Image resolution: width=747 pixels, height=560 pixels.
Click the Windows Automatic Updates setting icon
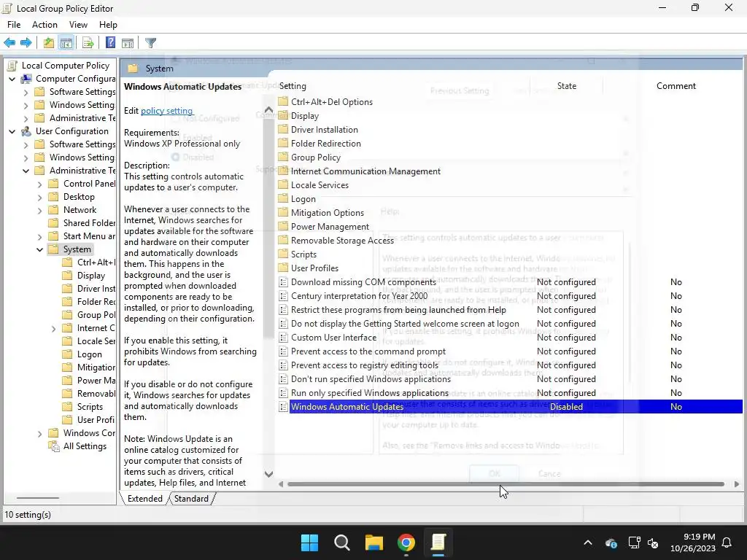(284, 407)
